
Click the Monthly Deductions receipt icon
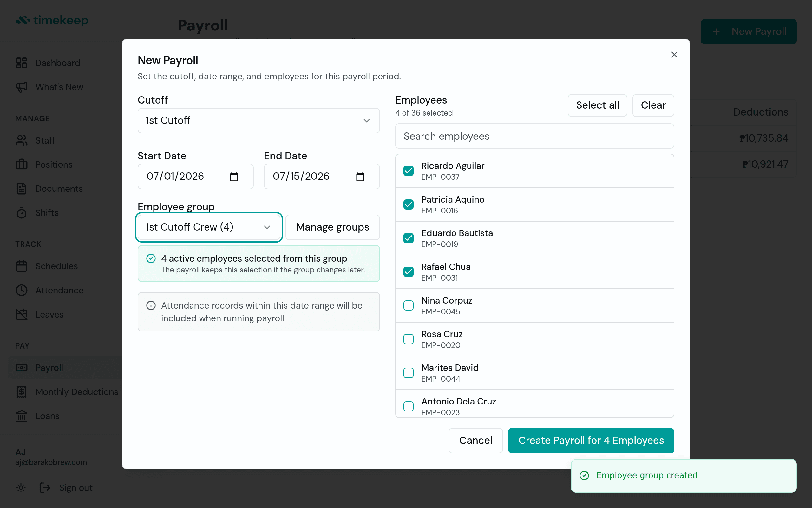pos(22,392)
